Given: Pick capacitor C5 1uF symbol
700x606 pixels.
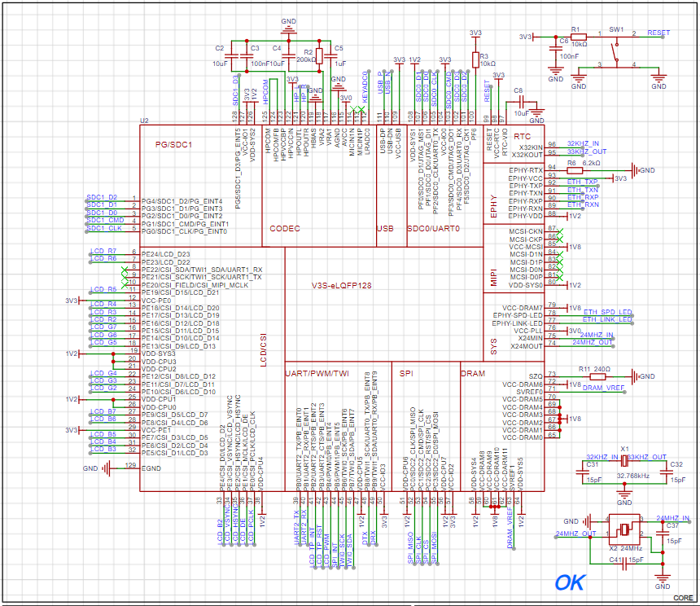Looking at the screenshot, I should [x=330, y=56].
